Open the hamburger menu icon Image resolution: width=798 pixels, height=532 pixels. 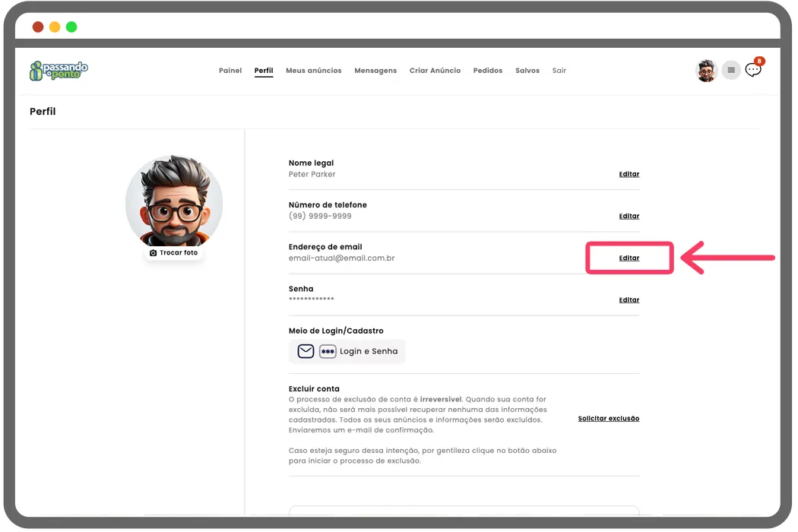point(731,71)
